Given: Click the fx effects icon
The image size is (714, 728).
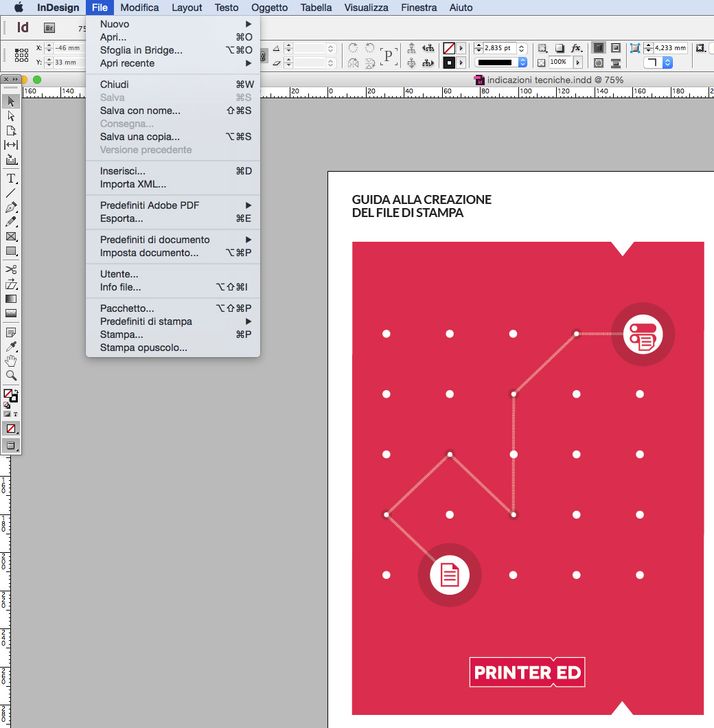Looking at the screenshot, I should (x=577, y=48).
